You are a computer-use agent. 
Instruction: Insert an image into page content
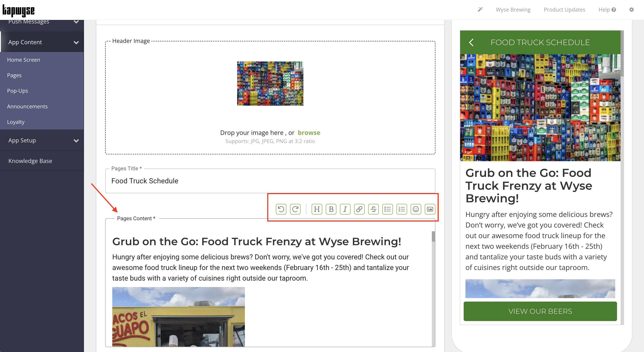[430, 209]
